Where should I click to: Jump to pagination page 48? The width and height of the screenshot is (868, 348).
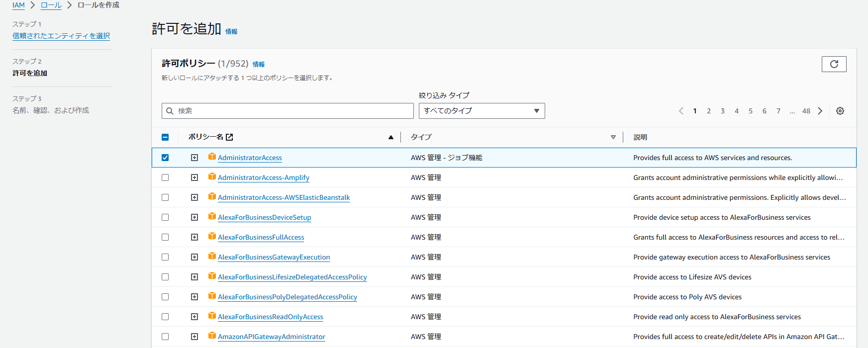click(x=806, y=111)
